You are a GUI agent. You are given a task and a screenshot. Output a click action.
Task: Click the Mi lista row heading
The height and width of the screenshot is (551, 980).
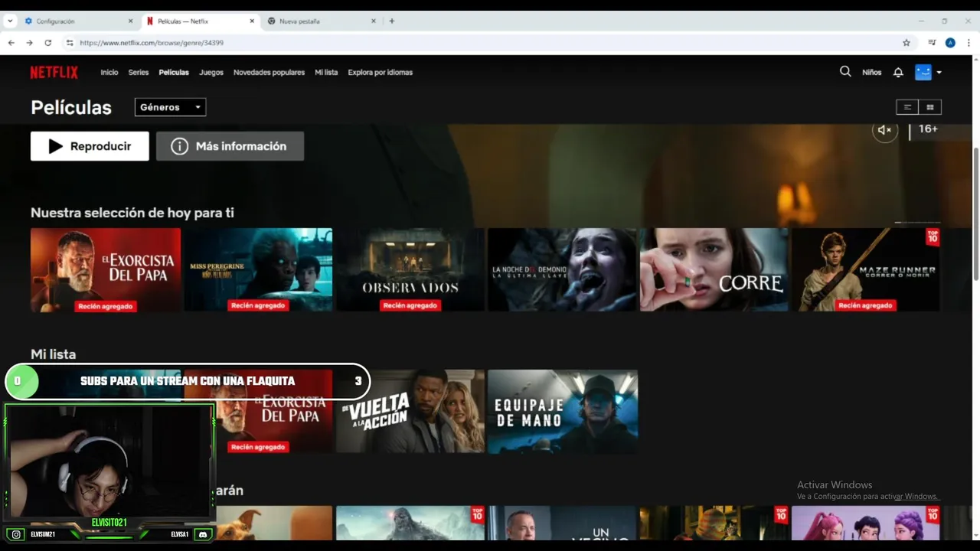point(53,354)
